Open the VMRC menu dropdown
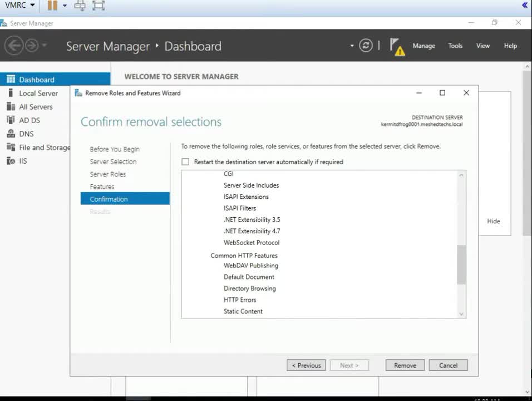532x401 pixels. pos(19,6)
